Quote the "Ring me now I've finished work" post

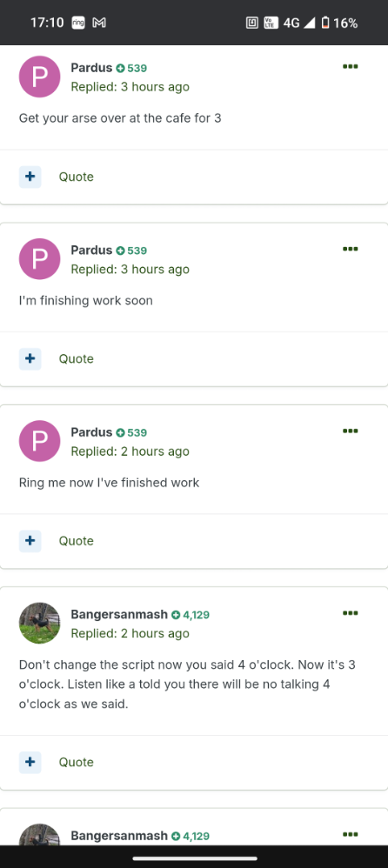[x=77, y=541]
